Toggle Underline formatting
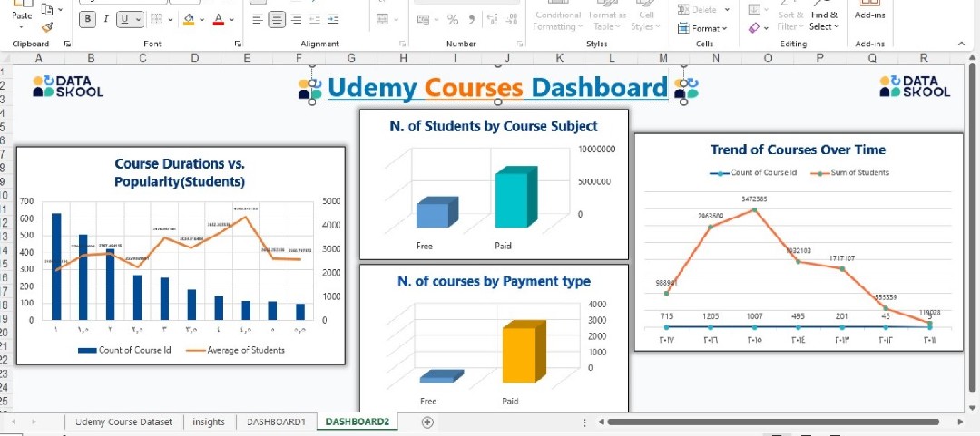 tap(125, 19)
